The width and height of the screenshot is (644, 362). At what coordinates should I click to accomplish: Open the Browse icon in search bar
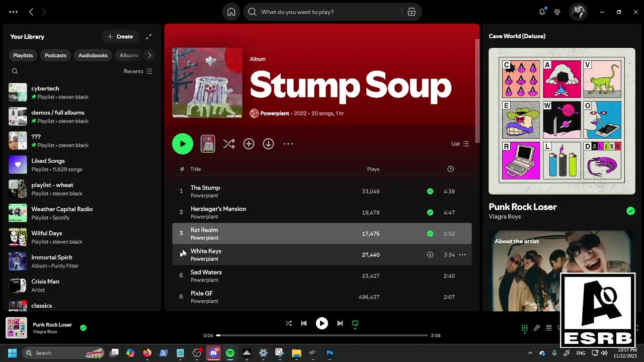coord(412,12)
